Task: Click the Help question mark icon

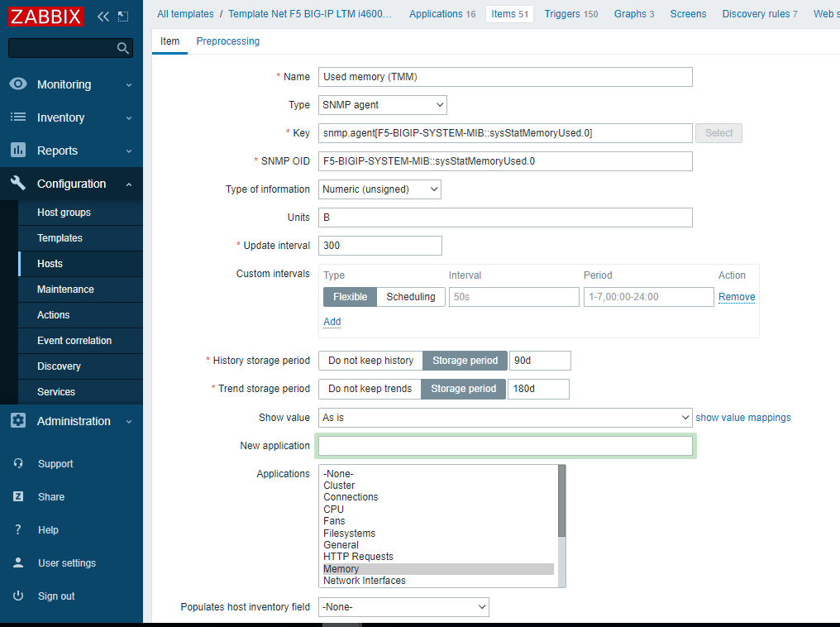Action: click(18, 529)
